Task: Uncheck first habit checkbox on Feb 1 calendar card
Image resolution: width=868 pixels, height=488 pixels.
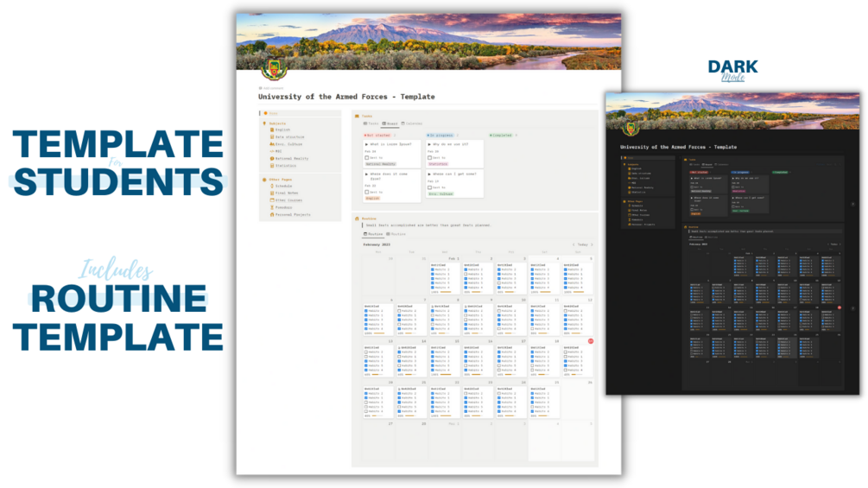Action: click(433, 269)
